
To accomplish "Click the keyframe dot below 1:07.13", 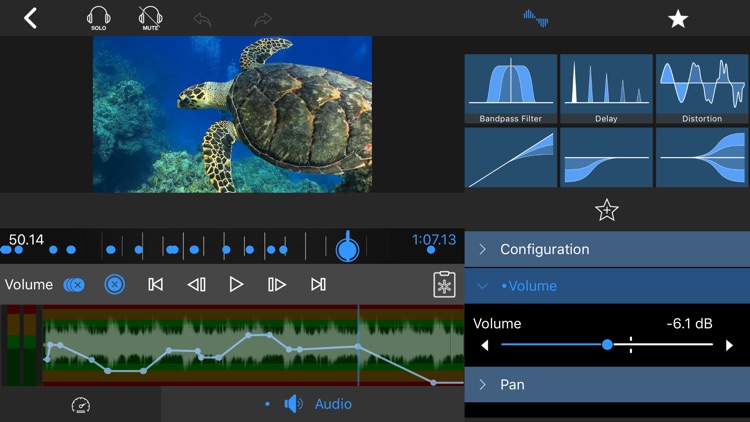I will tap(431, 250).
